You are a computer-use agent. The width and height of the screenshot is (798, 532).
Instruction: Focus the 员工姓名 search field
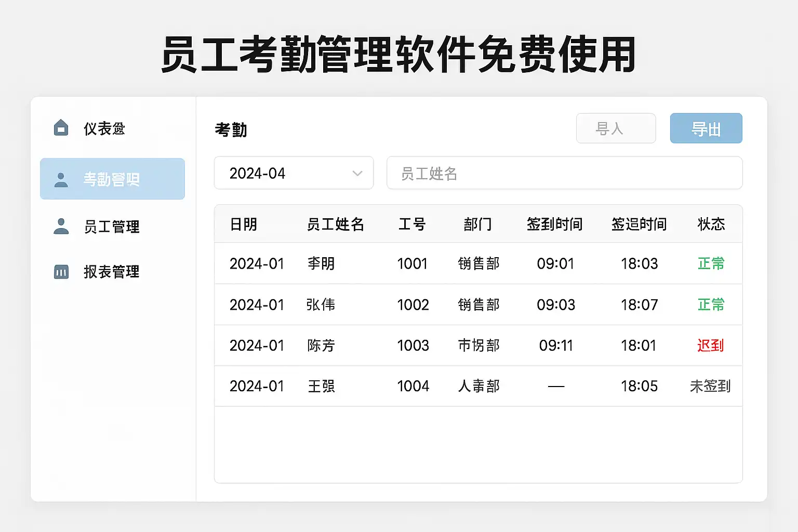(564, 173)
